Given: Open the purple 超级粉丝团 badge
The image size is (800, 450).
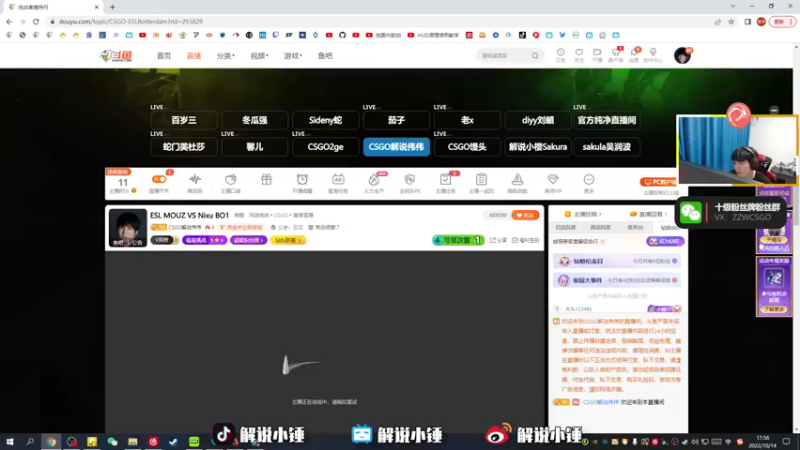Looking at the screenshot, I should [248, 240].
